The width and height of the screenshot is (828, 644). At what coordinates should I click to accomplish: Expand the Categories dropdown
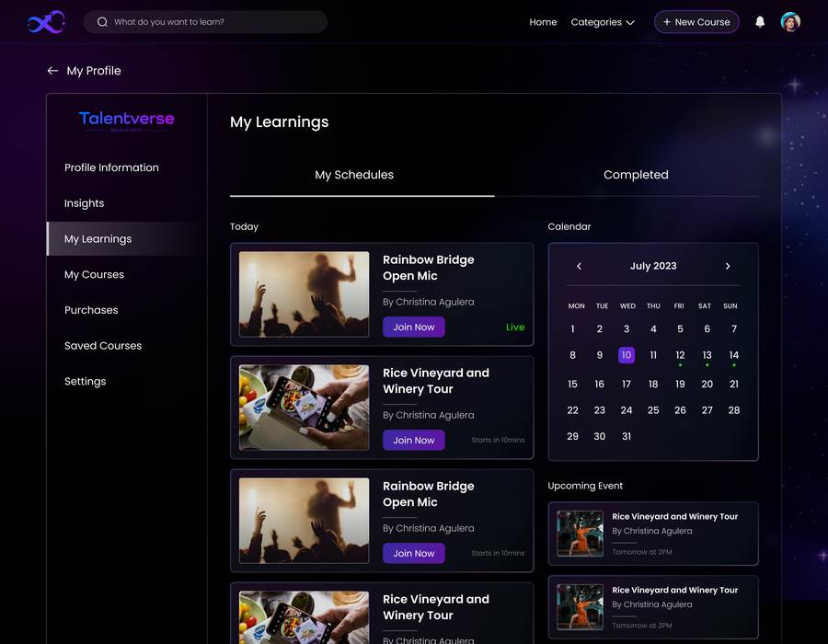pyautogui.click(x=603, y=22)
